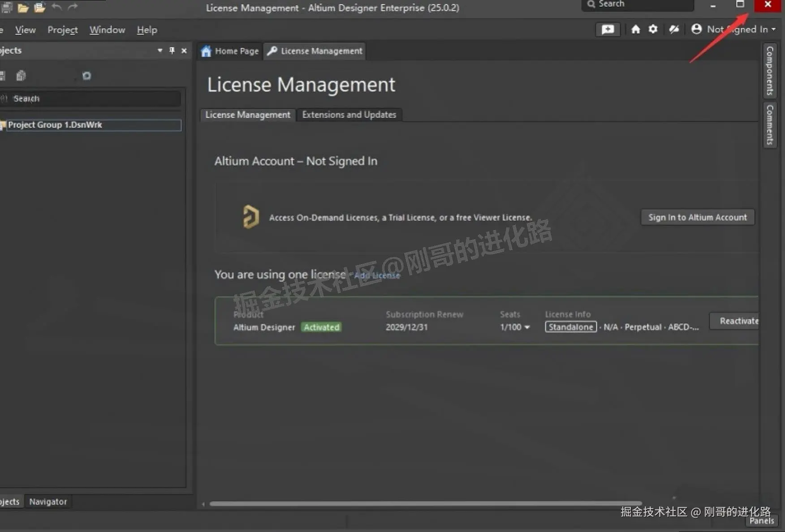The image size is (785, 532).
Task: Open the feedback comment bubble icon
Action: coord(608,30)
